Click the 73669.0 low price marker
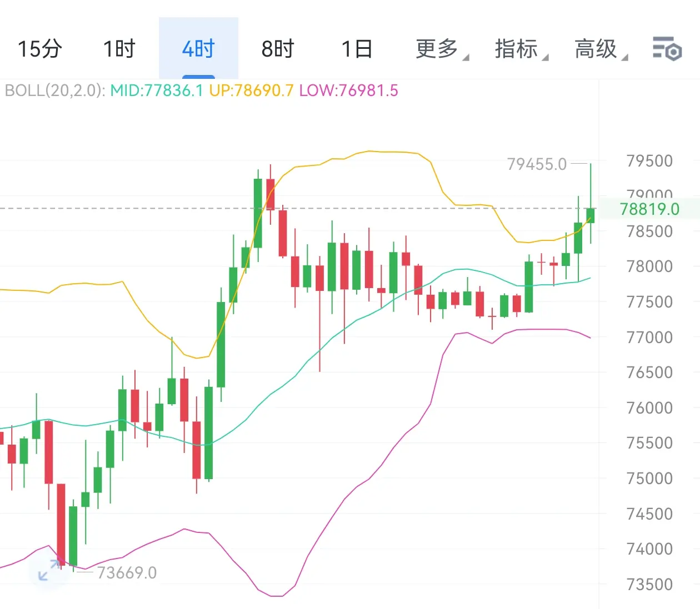Image resolution: width=700 pixels, height=609 pixels. point(127,572)
